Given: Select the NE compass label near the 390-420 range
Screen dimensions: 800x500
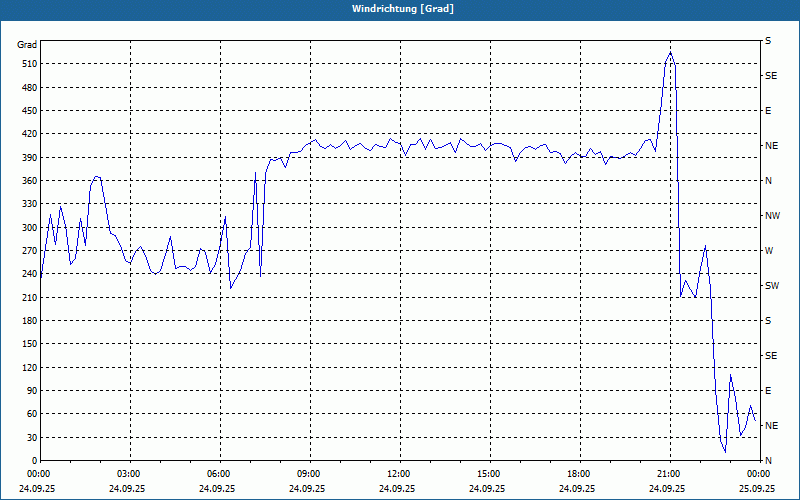Looking at the screenshot, I should pos(771,146).
